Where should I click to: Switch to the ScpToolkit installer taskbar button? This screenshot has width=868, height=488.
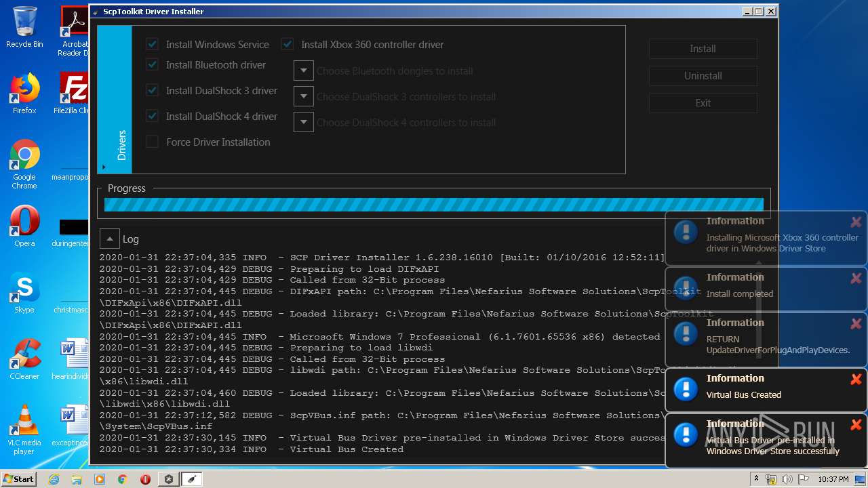(x=192, y=479)
